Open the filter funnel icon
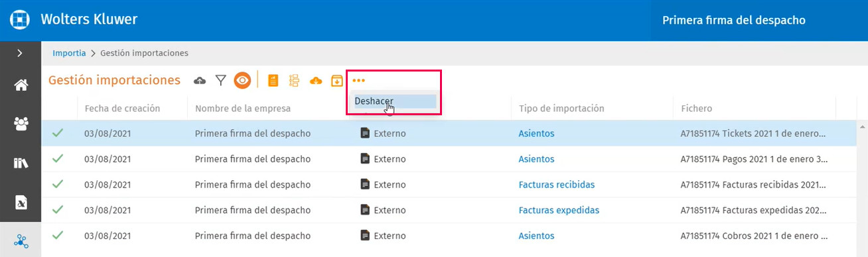Screen dimensions: 868x257 [x=221, y=81]
